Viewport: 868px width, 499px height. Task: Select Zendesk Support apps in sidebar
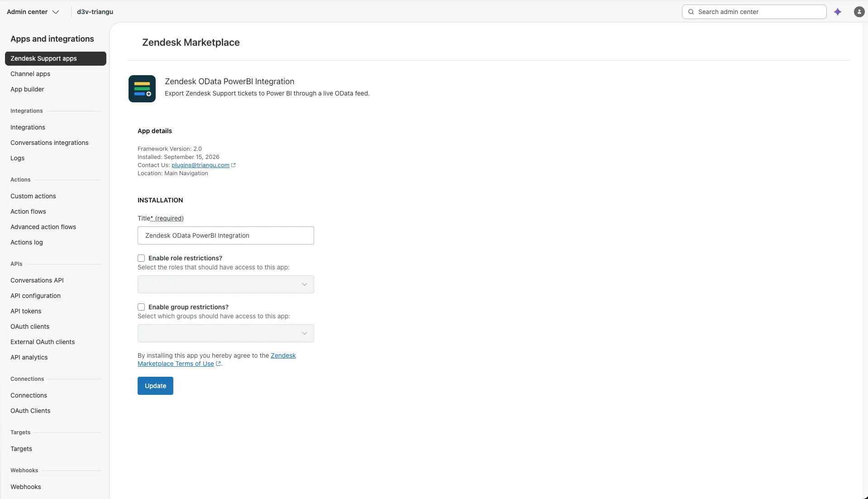pos(56,58)
